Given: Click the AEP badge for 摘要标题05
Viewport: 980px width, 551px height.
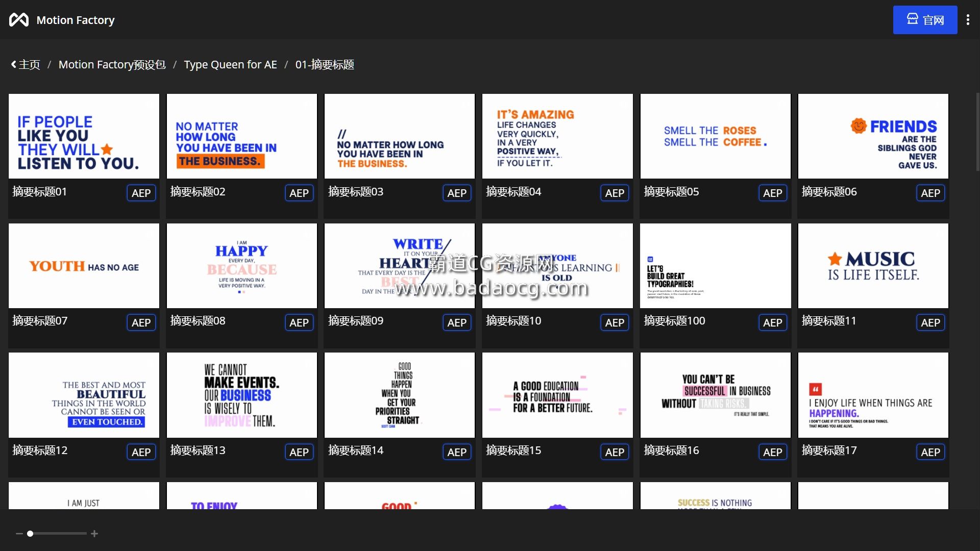Looking at the screenshot, I should [x=773, y=193].
